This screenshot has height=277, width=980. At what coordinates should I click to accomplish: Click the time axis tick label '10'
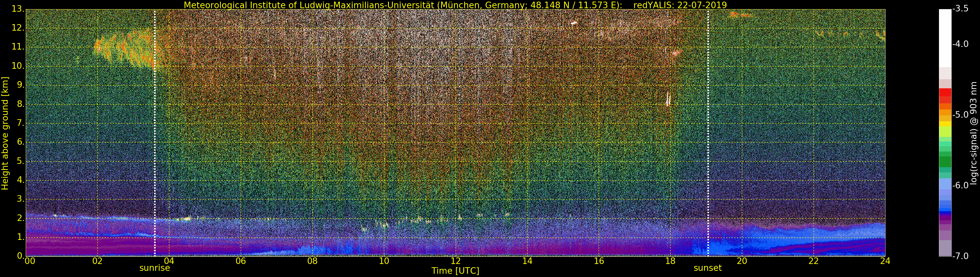384,261
